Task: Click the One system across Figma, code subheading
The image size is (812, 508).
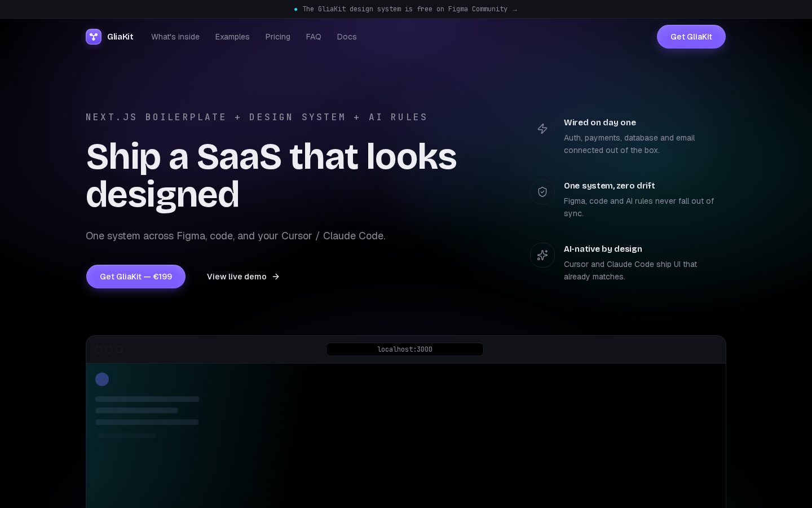Action: coord(236,236)
